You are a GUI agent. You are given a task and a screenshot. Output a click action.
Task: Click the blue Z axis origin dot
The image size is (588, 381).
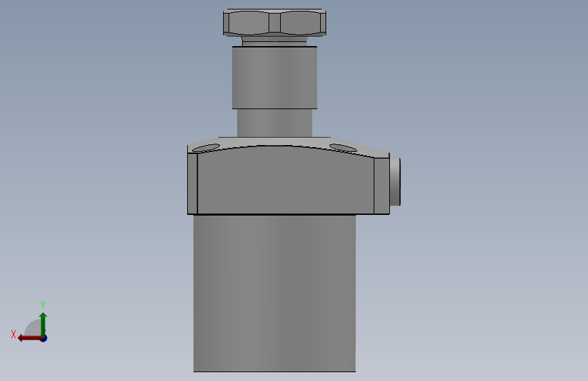tap(44, 338)
